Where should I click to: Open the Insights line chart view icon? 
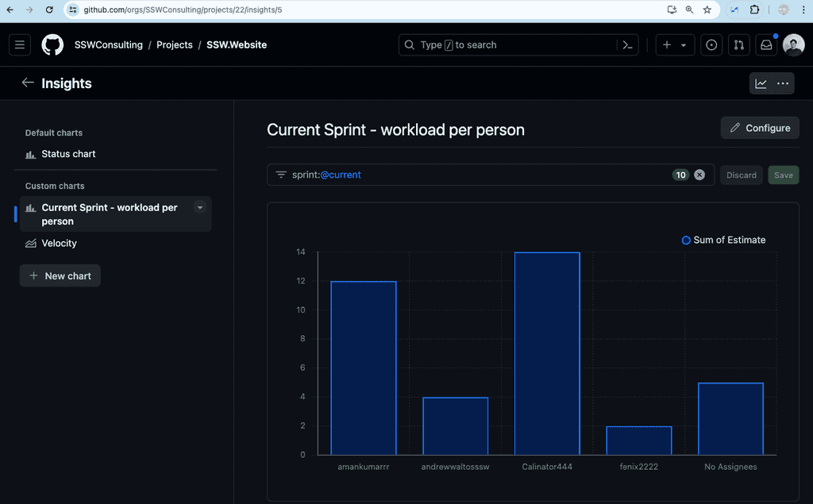coord(761,83)
